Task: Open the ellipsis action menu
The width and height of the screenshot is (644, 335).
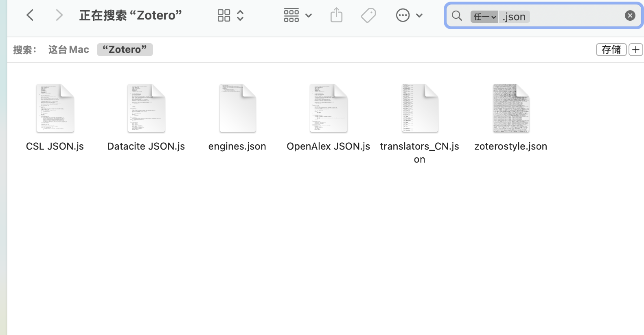Action: [403, 15]
